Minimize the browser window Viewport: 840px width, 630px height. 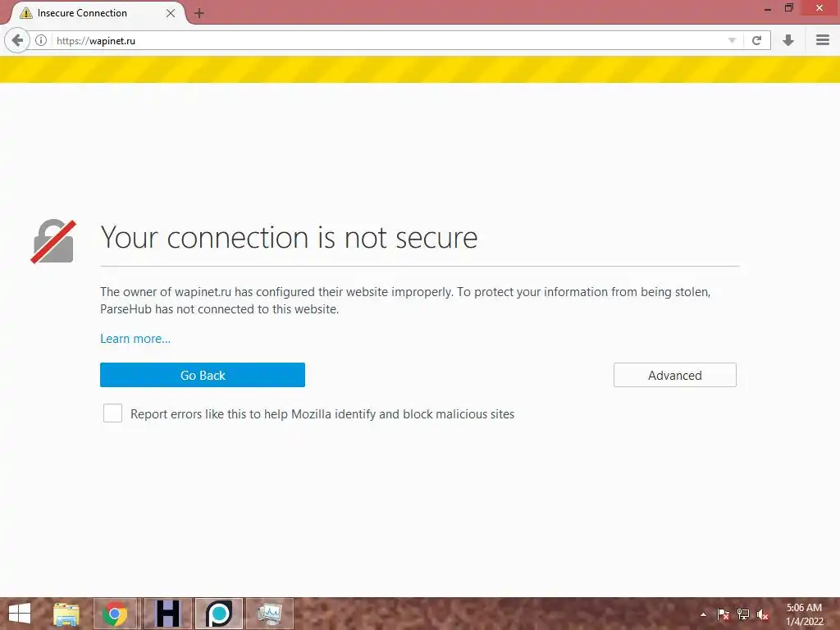[x=768, y=8]
